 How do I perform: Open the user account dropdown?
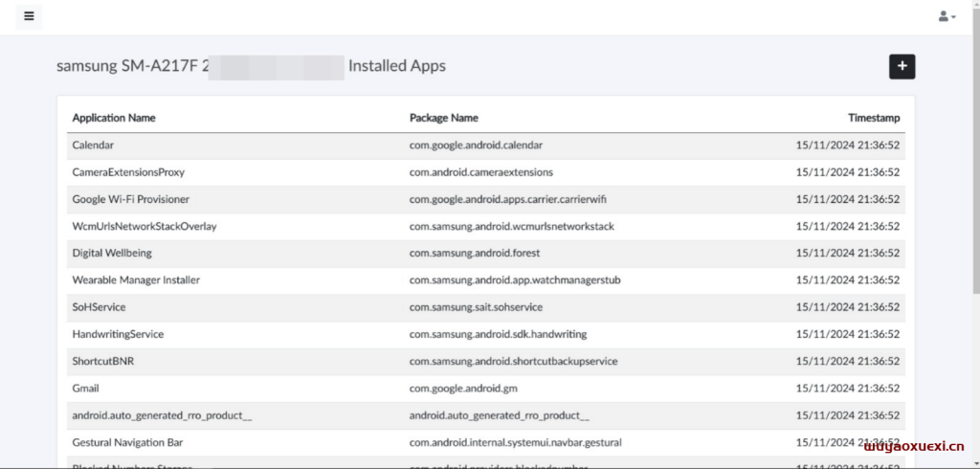947,17
